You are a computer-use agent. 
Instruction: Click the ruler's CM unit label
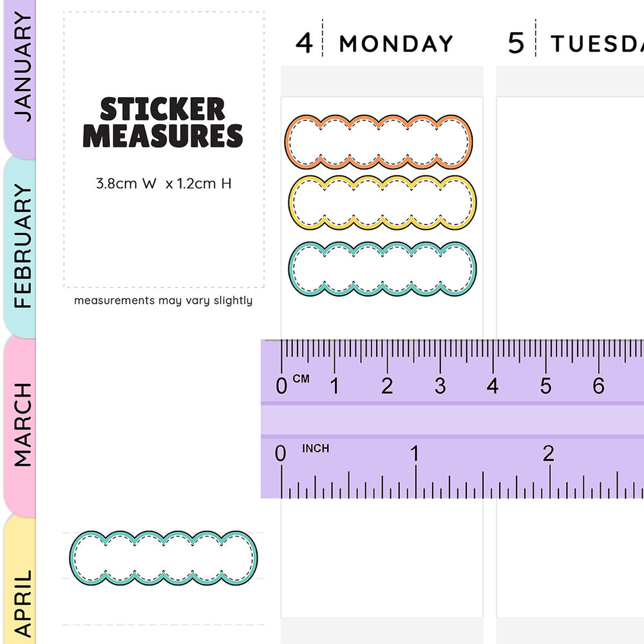(301, 379)
